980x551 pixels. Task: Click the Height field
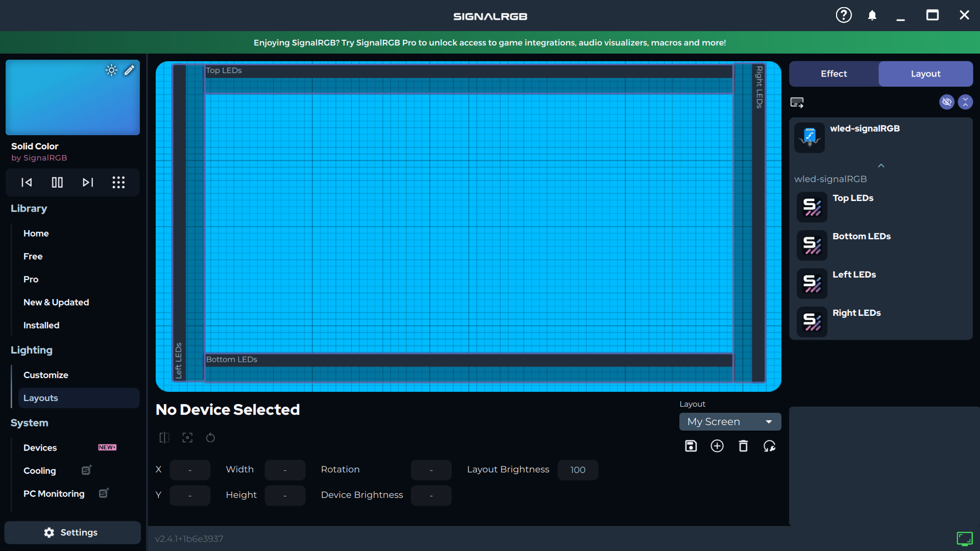point(285,495)
